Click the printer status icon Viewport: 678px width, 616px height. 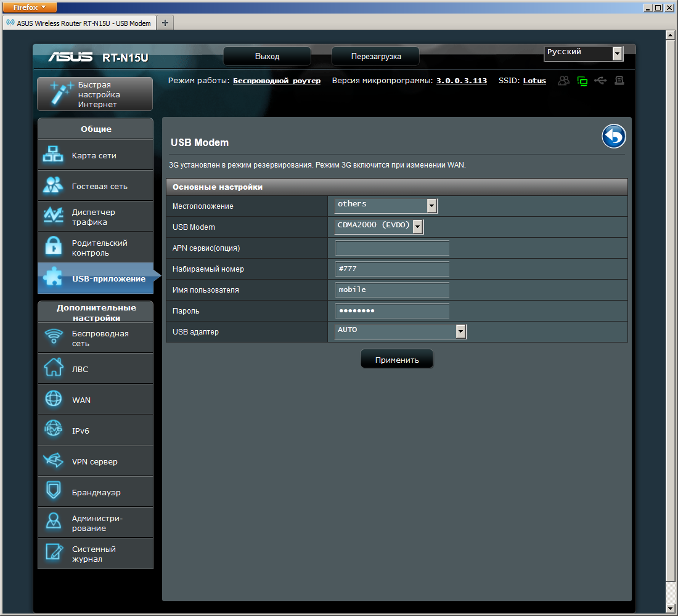click(619, 81)
